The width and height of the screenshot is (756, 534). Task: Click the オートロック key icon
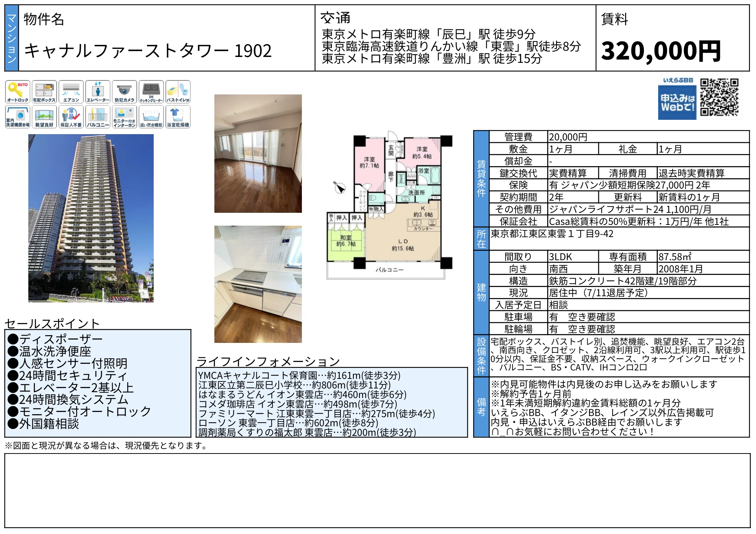[x=18, y=92]
